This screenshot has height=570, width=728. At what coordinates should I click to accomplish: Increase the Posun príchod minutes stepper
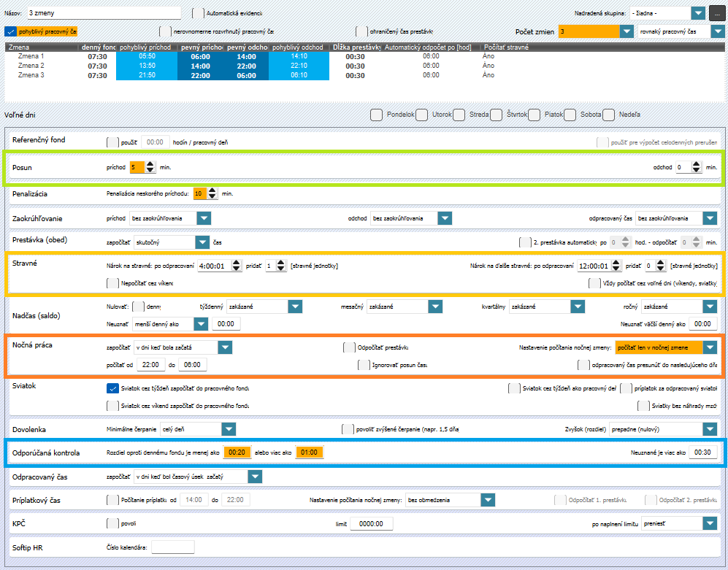[150, 163]
